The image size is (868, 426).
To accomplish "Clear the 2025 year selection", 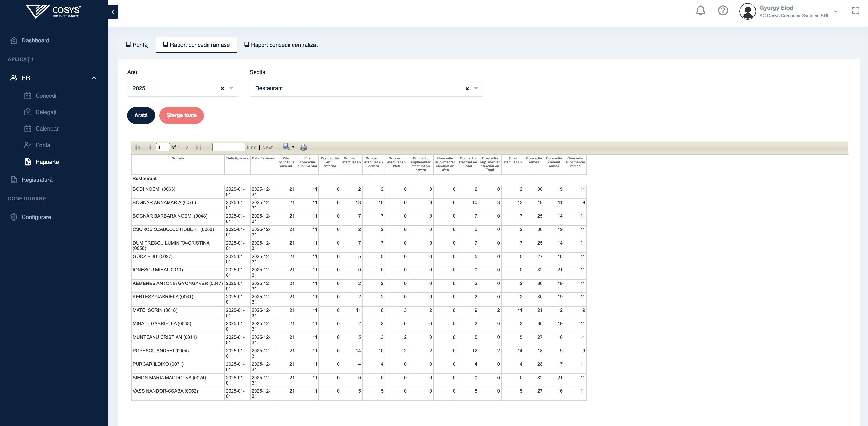I will [x=222, y=89].
